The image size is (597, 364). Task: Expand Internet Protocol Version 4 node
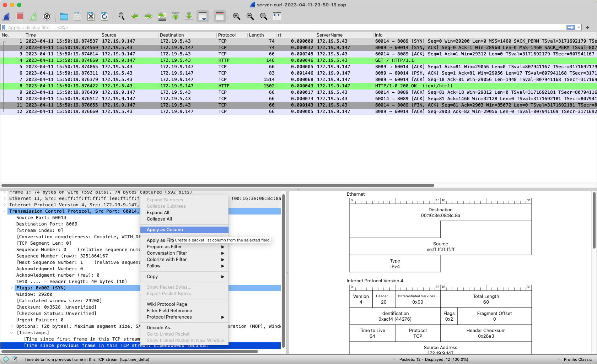click(5, 205)
